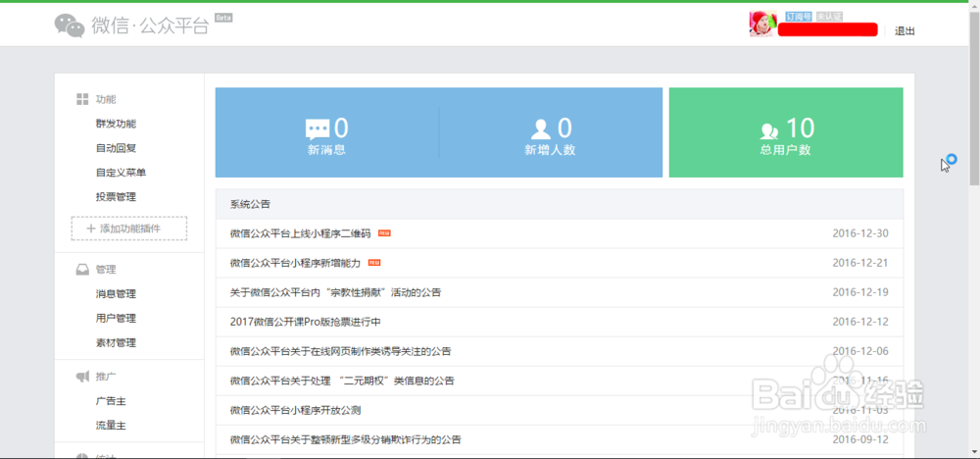Open announcement 微信公众平台小程序新增能力
The width and height of the screenshot is (980, 459).
pyautogui.click(x=295, y=263)
